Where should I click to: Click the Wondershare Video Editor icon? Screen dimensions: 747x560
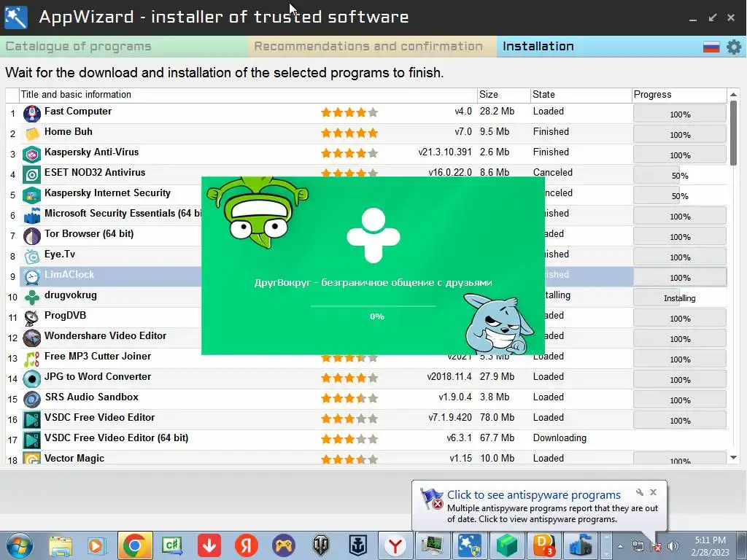coord(32,338)
